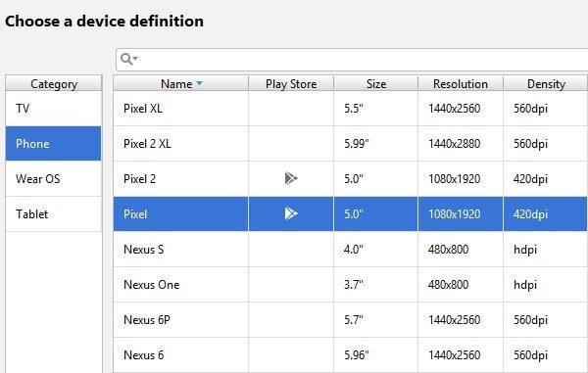The image size is (588, 373).
Task: Select the TV category
Action: pyautogui.click(x=53, y=109)
